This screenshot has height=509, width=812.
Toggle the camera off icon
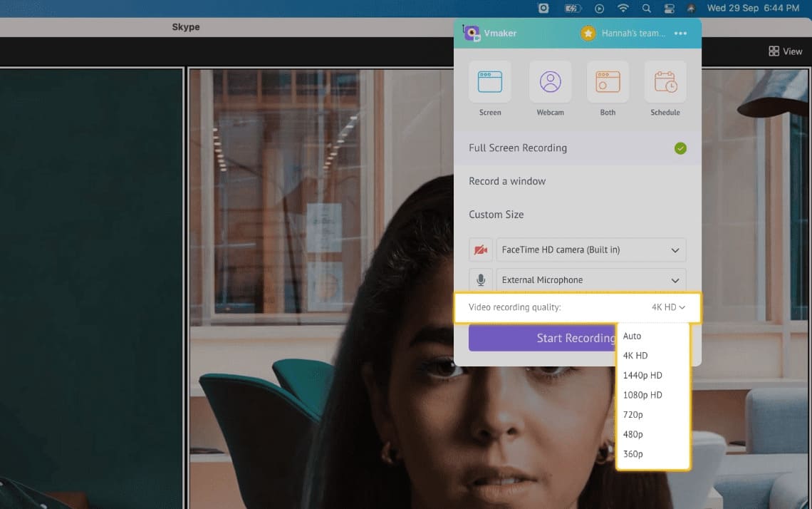click(481, 250)
